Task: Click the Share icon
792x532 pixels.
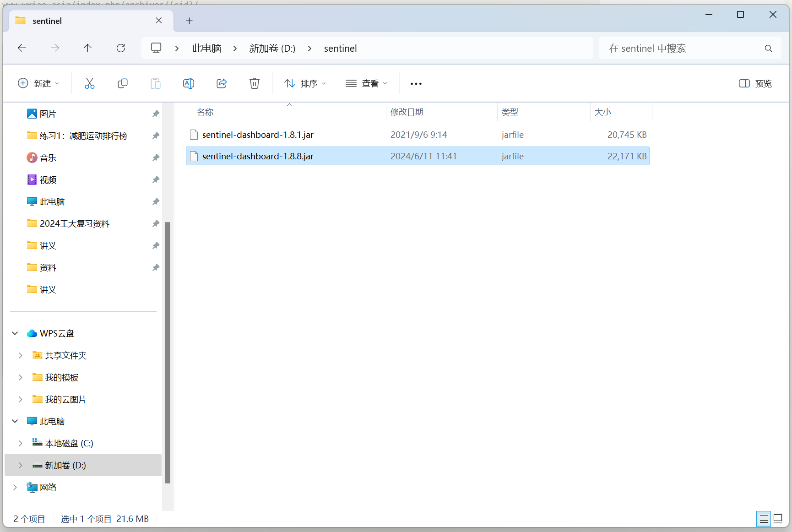Action: pyautogui.click(x=222, y=83)
